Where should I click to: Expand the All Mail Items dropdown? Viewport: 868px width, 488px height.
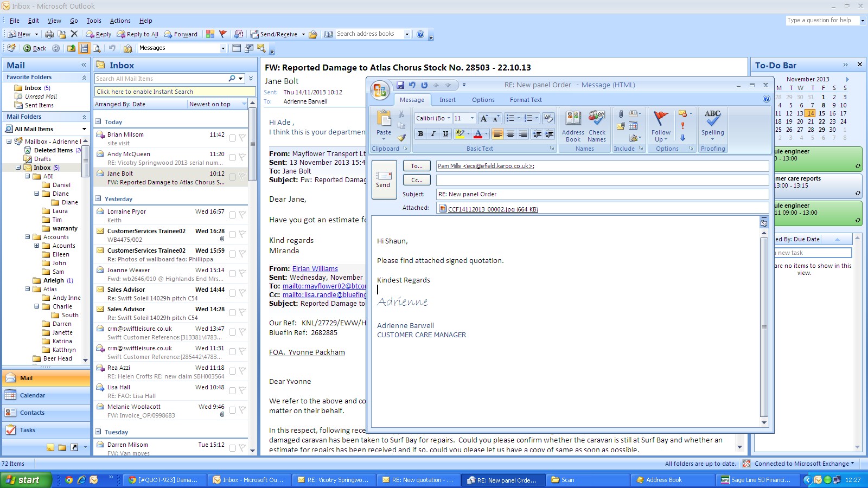click(x=84, y=129)
